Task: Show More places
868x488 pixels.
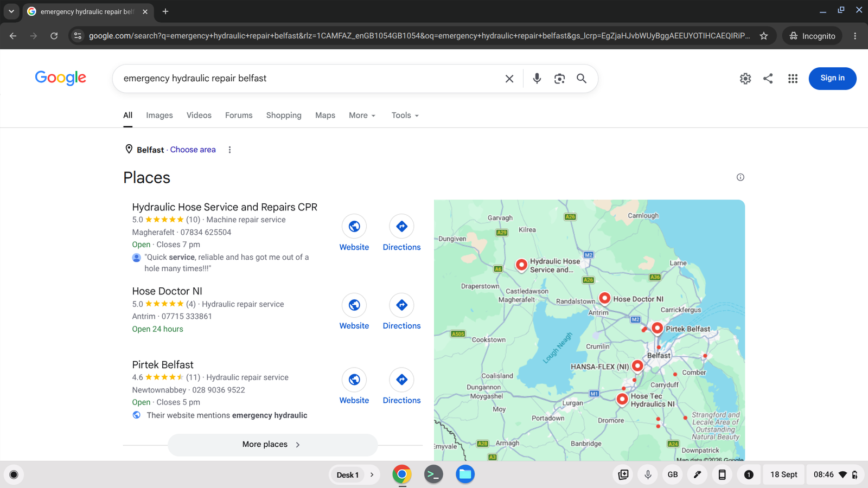Action: pos(272,445)
